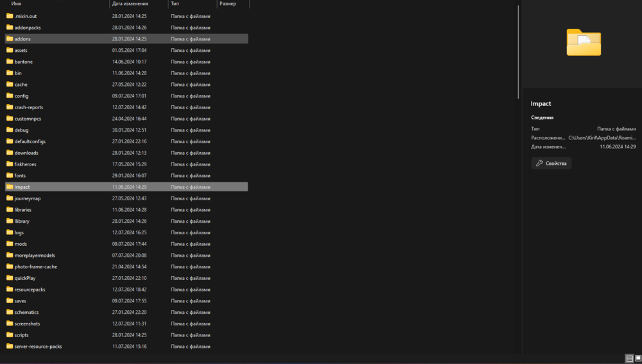Image resolution: width=642 pixels, height=364 pixels.
Task: Click the libraries folder icon
Action: pyautogui.click(x=10, y=210)
